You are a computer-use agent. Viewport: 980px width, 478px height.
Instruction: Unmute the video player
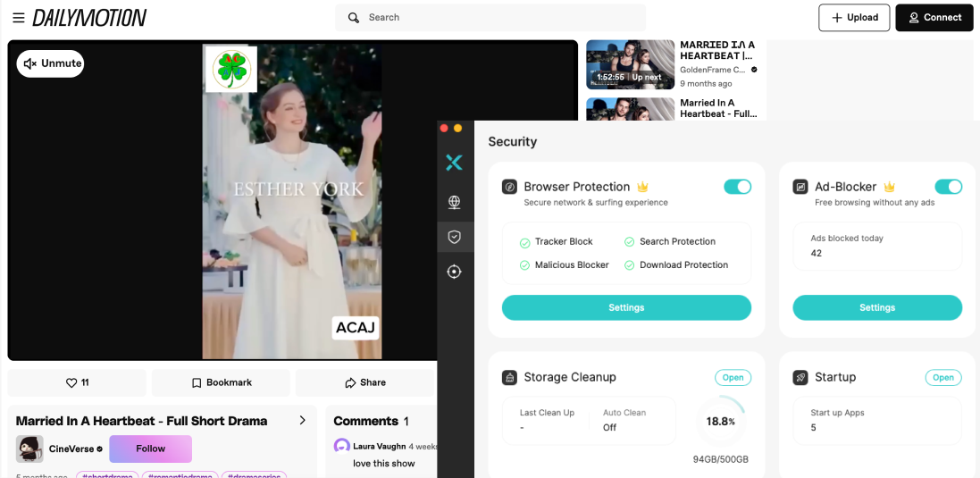51,63
